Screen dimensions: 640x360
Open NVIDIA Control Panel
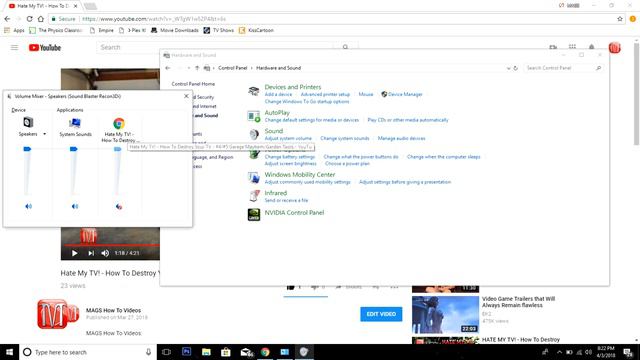pyautogui.click(x=294, y=213)
